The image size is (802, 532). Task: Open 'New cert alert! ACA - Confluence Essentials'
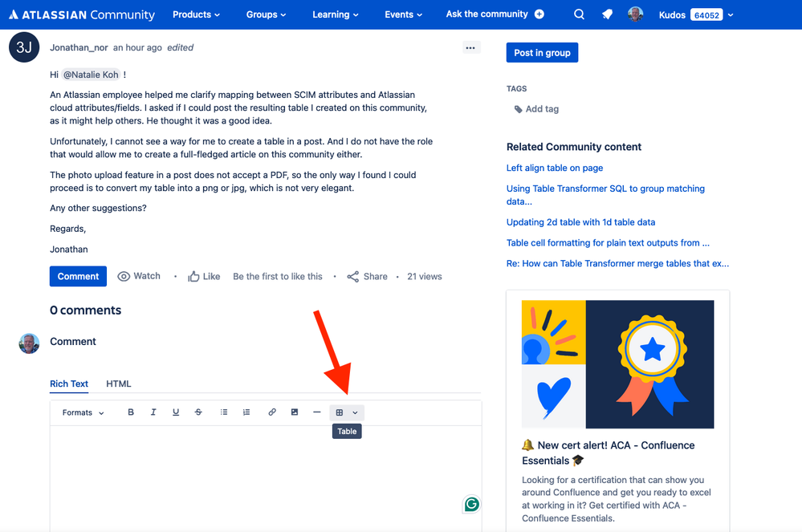pyautogui.click(x=609, y=453)
